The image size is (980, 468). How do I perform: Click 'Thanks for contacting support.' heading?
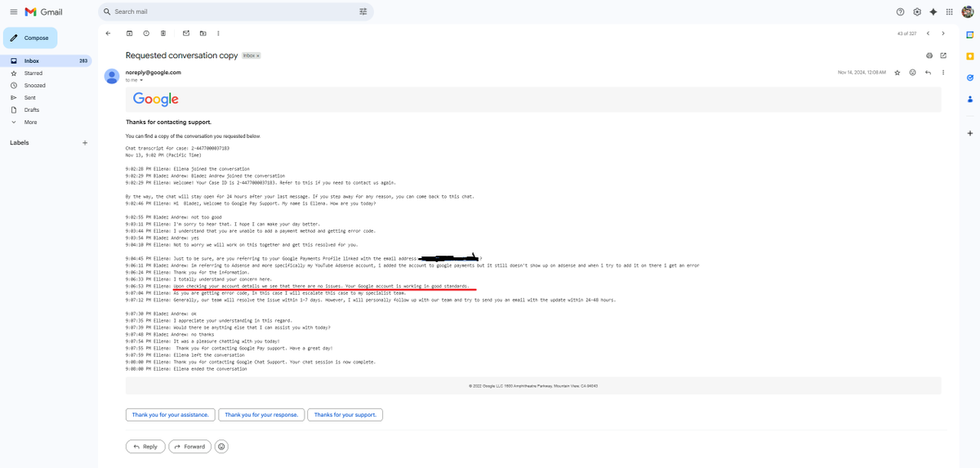[x=168, y=122]
